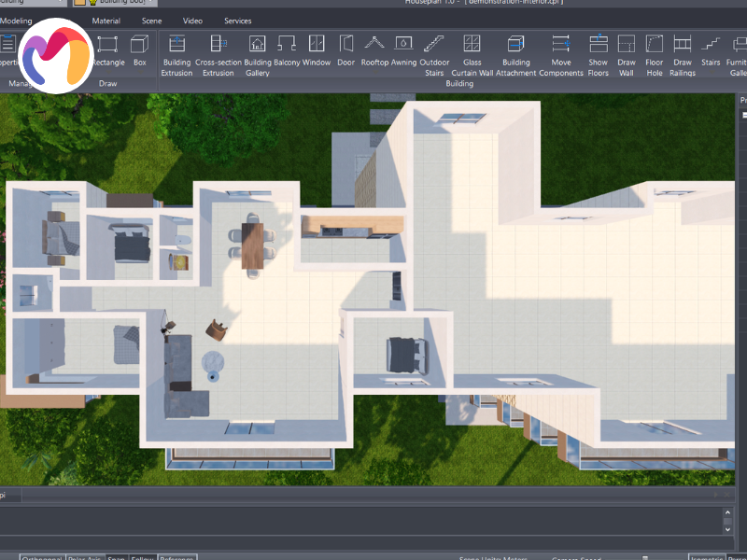747x560 pixels.
Task: Pick the Window tool
Action: click(x=317, y=49)
